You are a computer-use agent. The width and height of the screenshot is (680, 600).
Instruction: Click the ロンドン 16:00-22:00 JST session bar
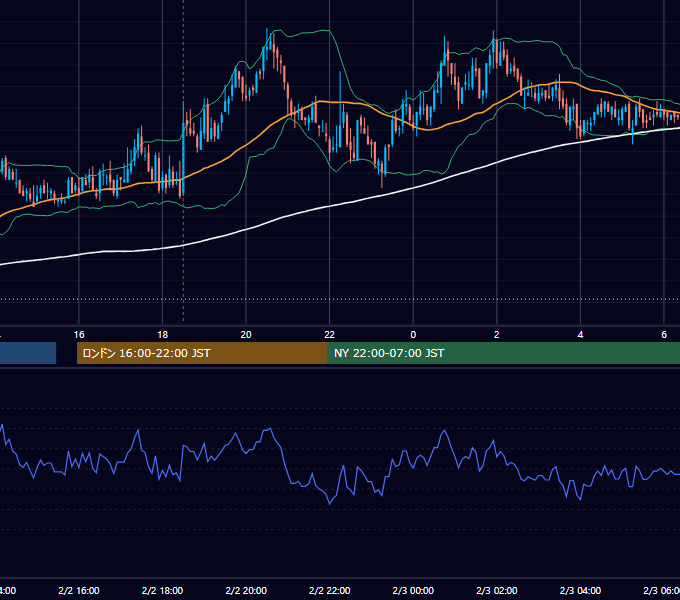[202, 353]
